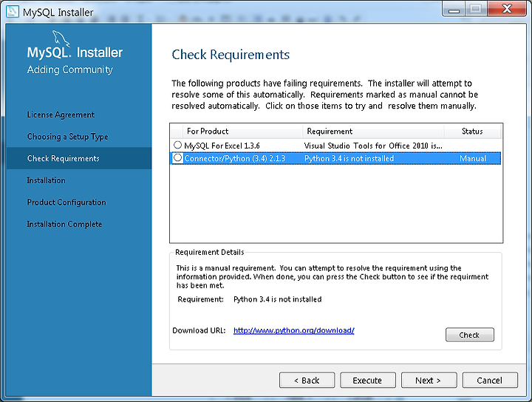Select Check Requirements step in sidebar
The height and width of the screenshot is (402, 532).
coord(79,158)
